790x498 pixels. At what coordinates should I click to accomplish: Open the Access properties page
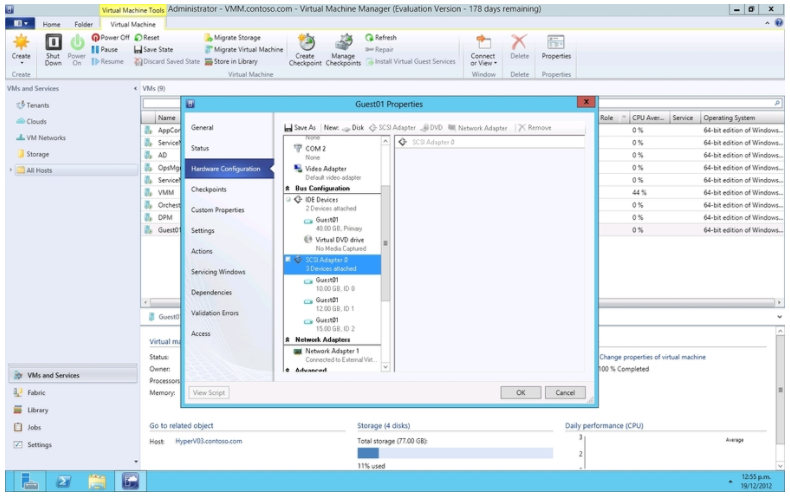coord(201,334)
